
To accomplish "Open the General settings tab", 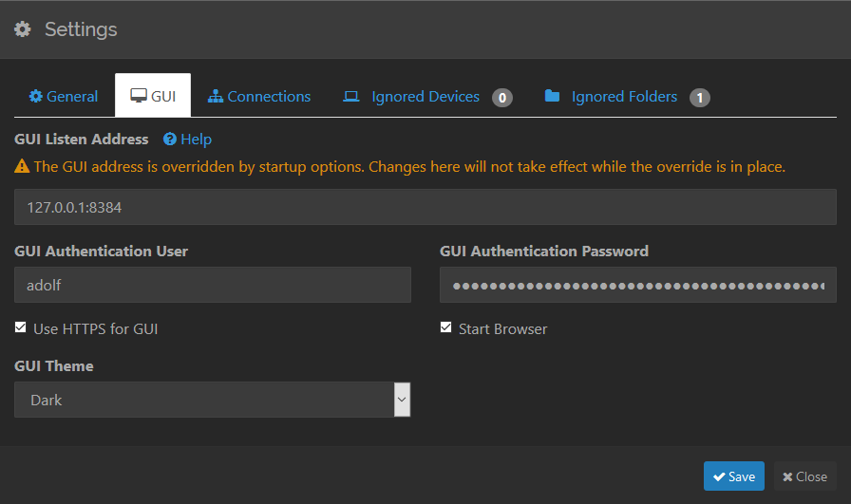I will [x=64, y=96].
